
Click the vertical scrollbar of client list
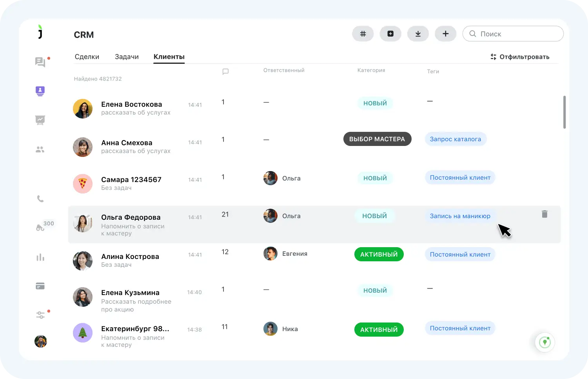click(x=564, y=112)
